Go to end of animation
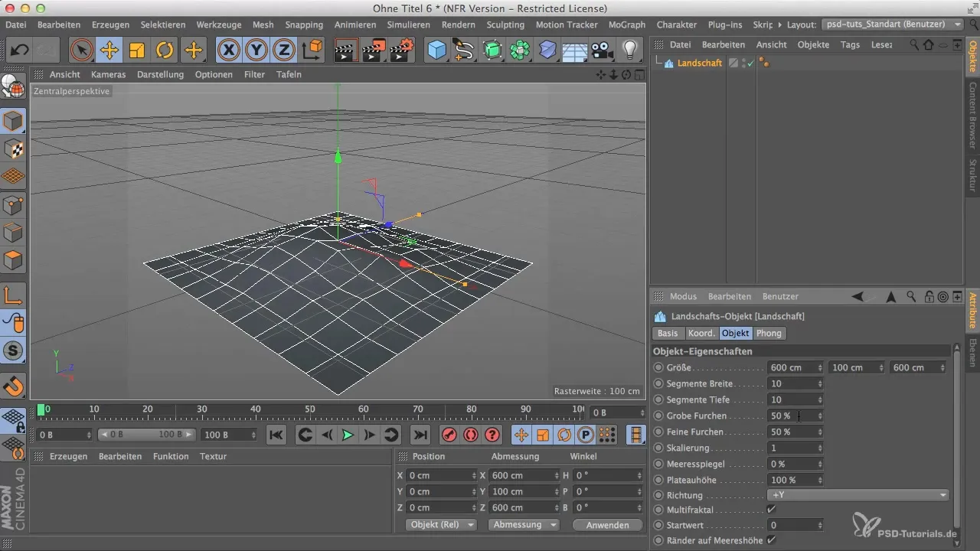Viewport: 980px width, 551px height. (x=420, y=435)
